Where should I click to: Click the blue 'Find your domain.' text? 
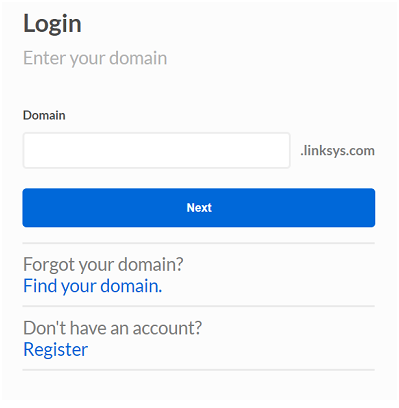[93, 286]
